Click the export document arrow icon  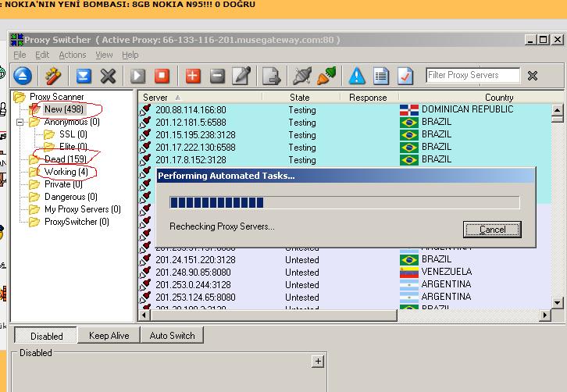coord(272,76)
